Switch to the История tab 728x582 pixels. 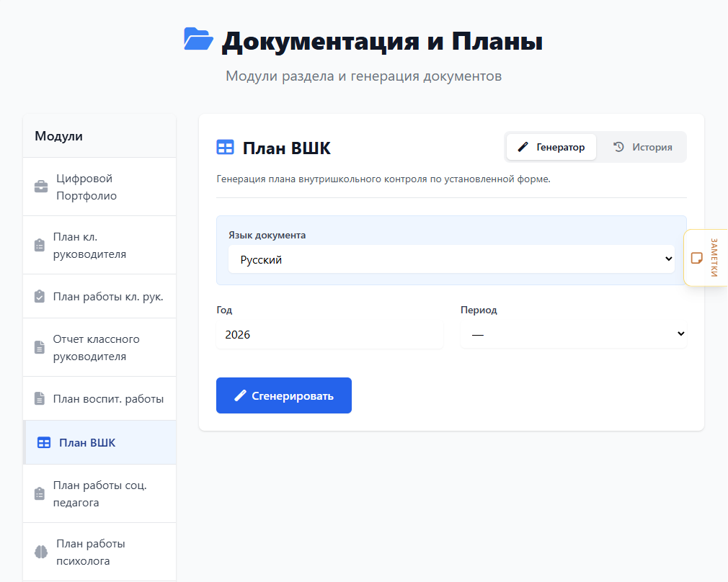pos(642,147)
